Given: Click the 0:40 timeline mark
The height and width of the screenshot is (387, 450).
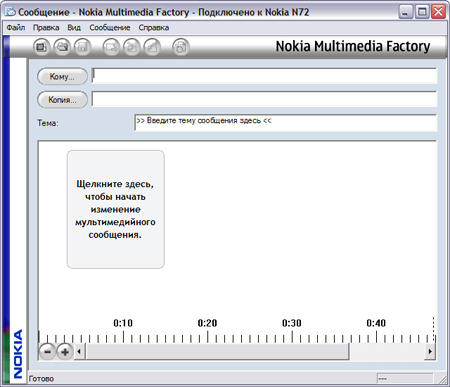Looking at the screenshot, I should click(376, 323).
